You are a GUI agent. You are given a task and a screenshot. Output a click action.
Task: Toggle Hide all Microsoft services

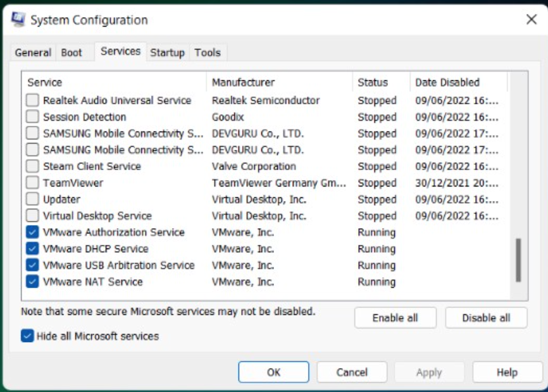coord(27,336)
